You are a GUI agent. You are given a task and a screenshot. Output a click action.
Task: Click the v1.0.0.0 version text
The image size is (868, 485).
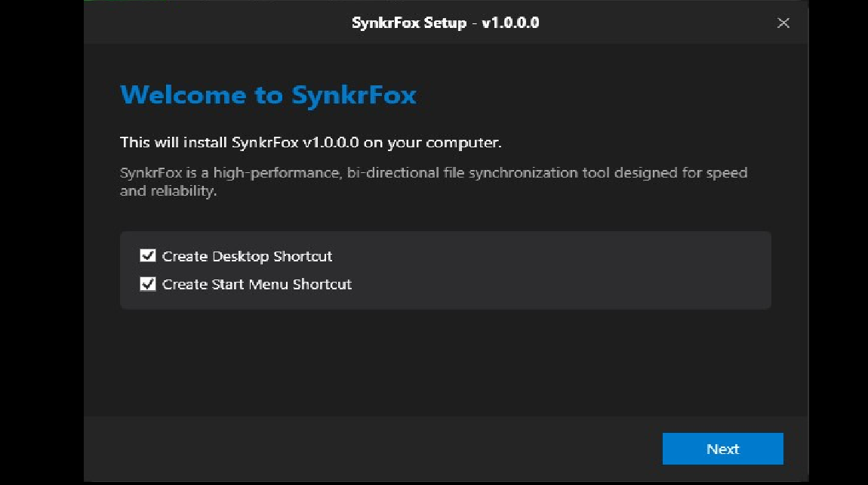click(510, 23)
